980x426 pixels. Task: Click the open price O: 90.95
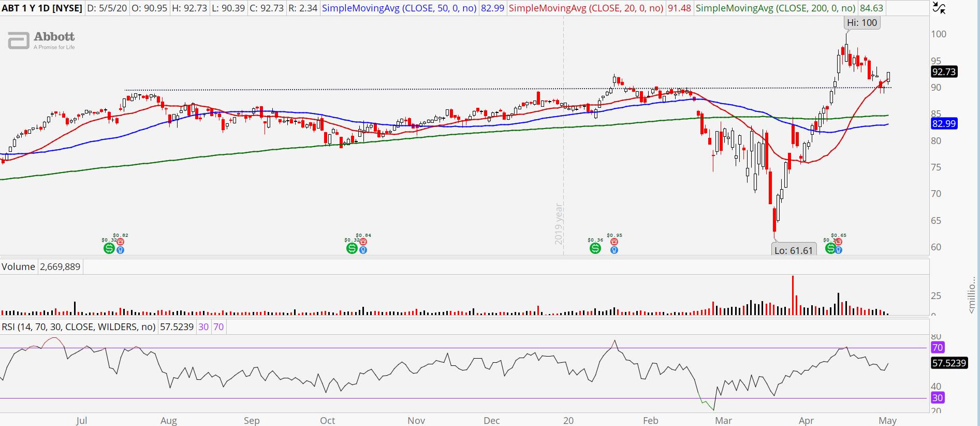(149, 8)
